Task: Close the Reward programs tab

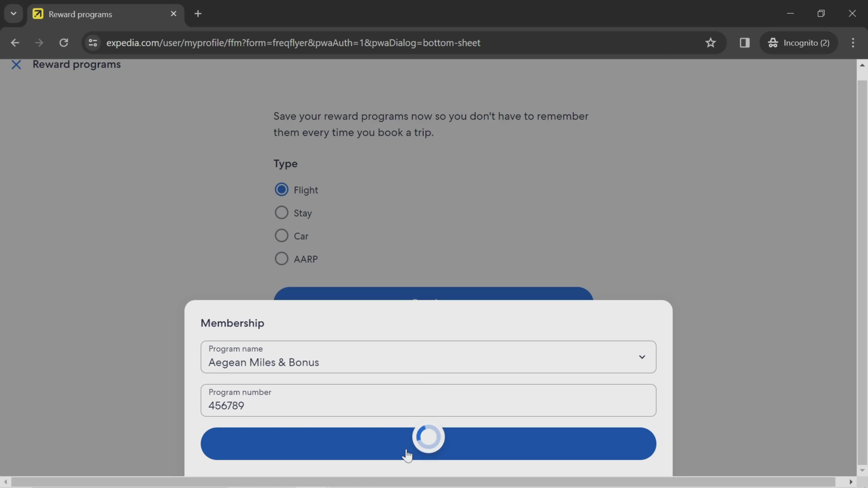Action: [x=174, y=14]
